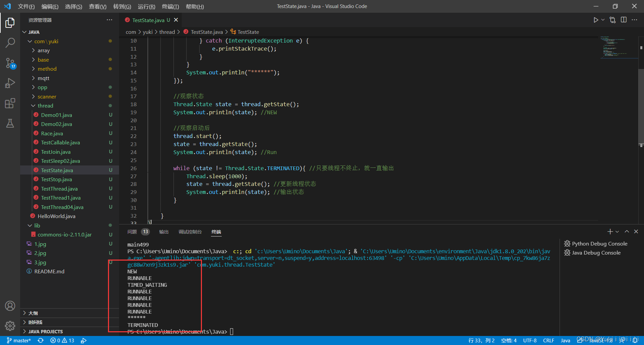Image resolution: width=644 pixels, height=345 pixels.
Task: Close the bottom panel
Action: tap(636, 231)
